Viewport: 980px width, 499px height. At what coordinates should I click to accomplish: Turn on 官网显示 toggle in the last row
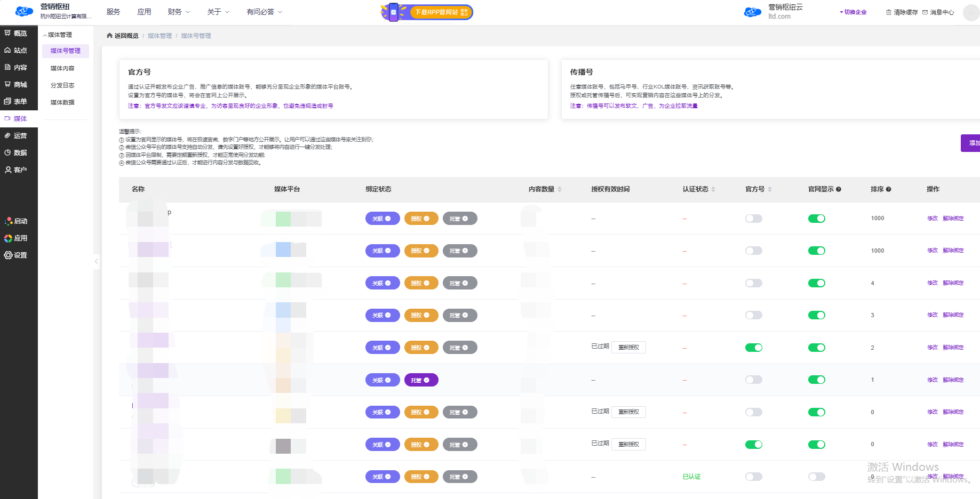point(816,477)
